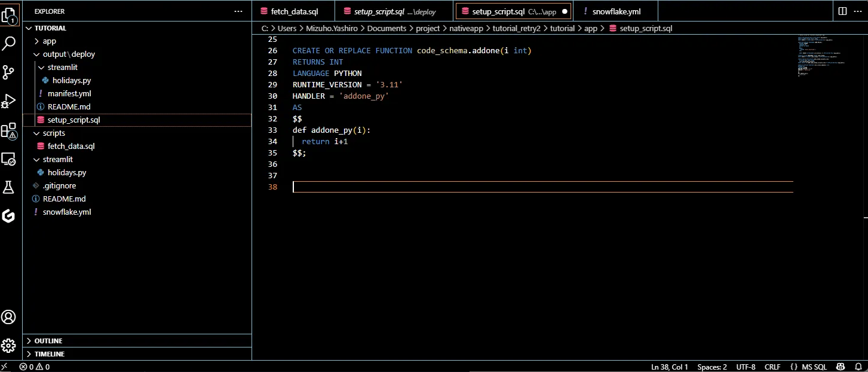Open the Testing flask icon

coord(8,187)
